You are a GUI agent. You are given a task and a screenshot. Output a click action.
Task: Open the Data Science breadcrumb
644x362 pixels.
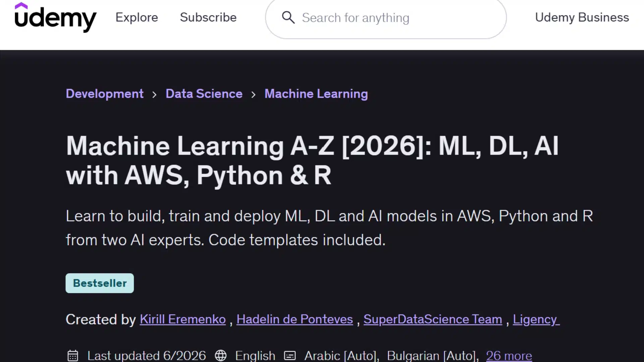204,94
